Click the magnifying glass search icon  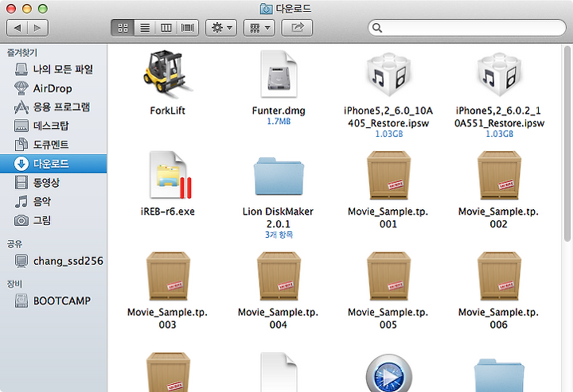(377, 28)
